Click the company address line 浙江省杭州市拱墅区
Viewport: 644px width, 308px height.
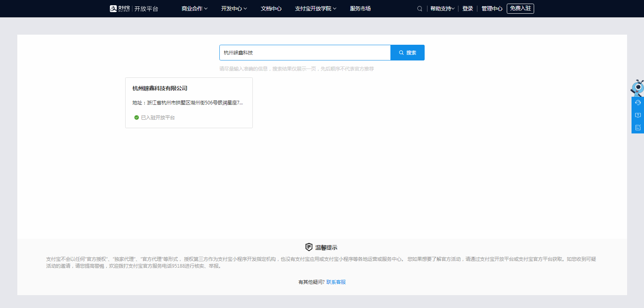pos(188,103)
